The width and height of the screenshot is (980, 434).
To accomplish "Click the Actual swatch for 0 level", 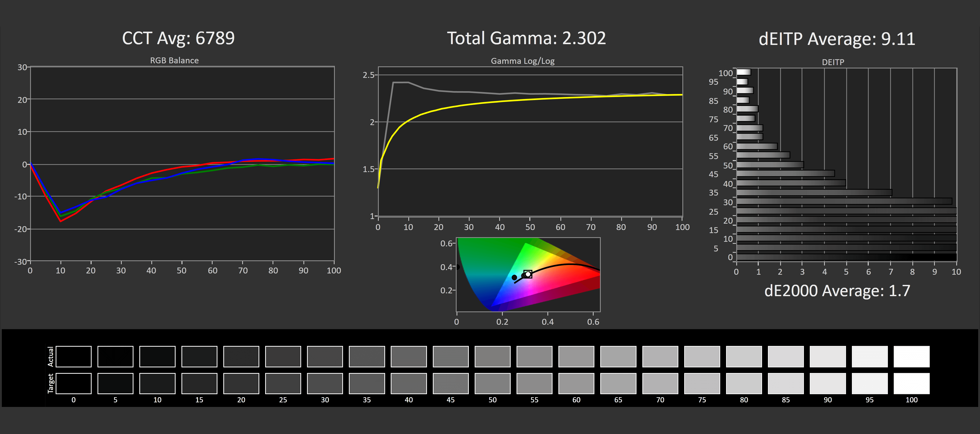I will pyautogui.click(x=73, y=356).
